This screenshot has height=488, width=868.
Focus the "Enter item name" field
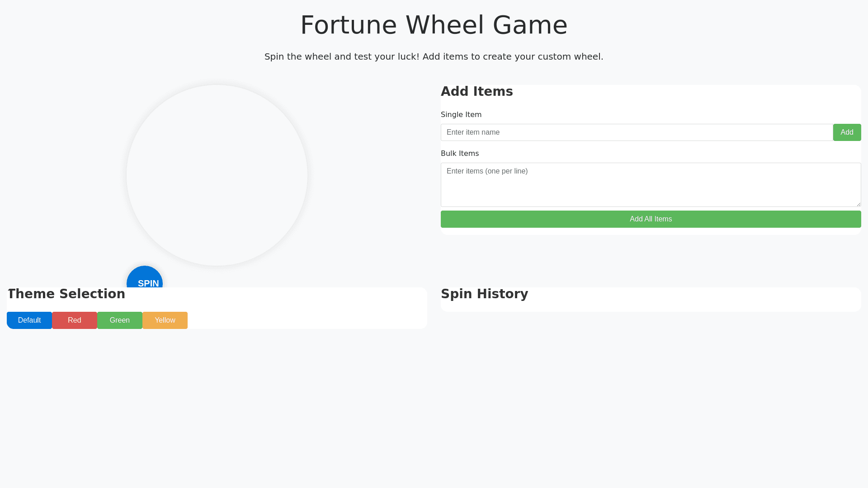(x=637, y=132)
